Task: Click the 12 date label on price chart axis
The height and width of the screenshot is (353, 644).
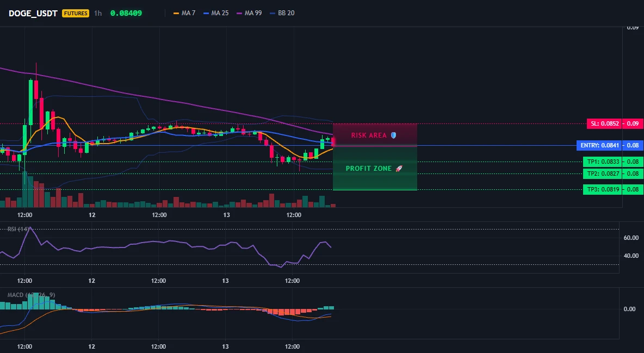Action: pos(92,215)
